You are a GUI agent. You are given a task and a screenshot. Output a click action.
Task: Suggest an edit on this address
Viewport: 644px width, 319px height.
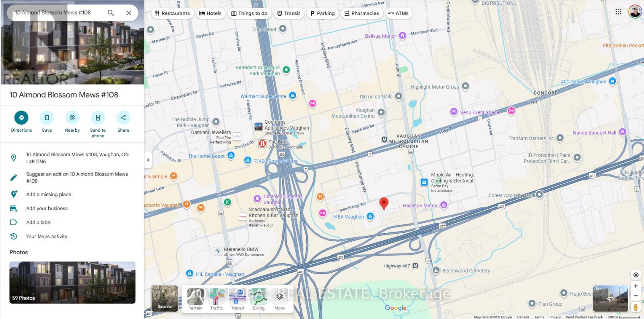click(72, 178)
